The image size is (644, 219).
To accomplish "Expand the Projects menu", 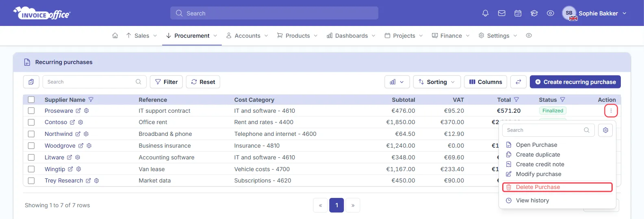I will point(404,36).
